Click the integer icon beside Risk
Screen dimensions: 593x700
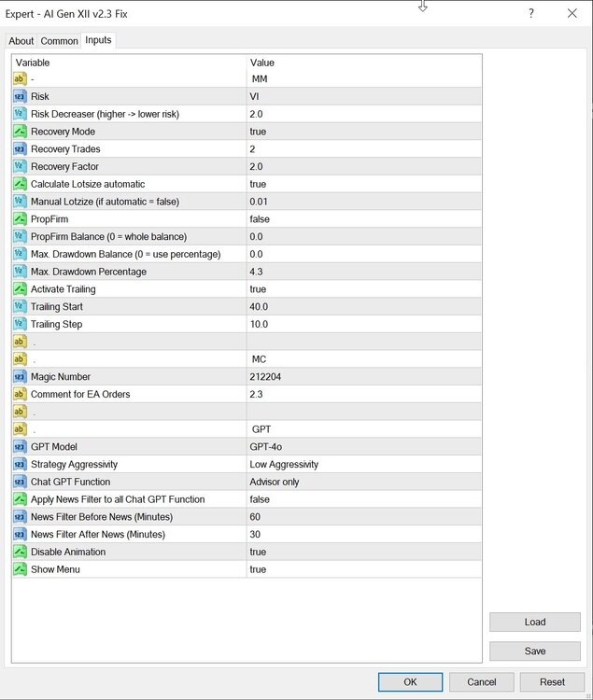tap(20, 96)
